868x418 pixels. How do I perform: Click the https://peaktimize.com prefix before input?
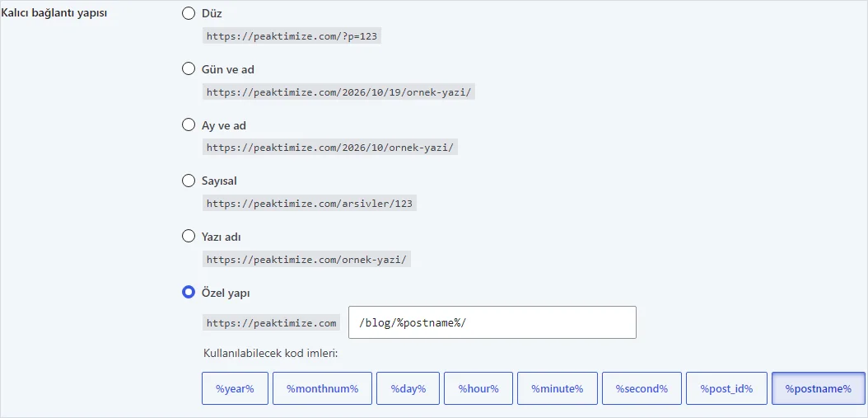click(x=272, y=322)
